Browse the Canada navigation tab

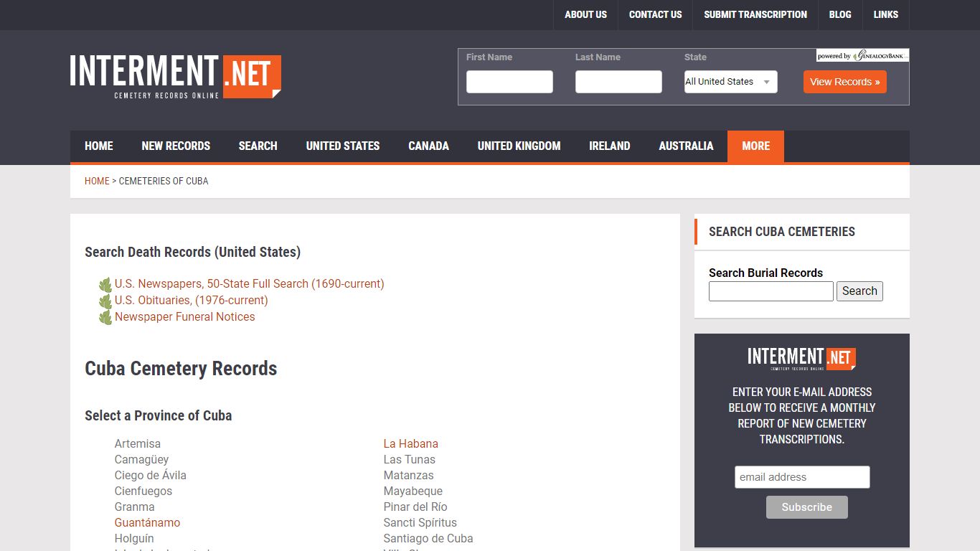point(429,146)
